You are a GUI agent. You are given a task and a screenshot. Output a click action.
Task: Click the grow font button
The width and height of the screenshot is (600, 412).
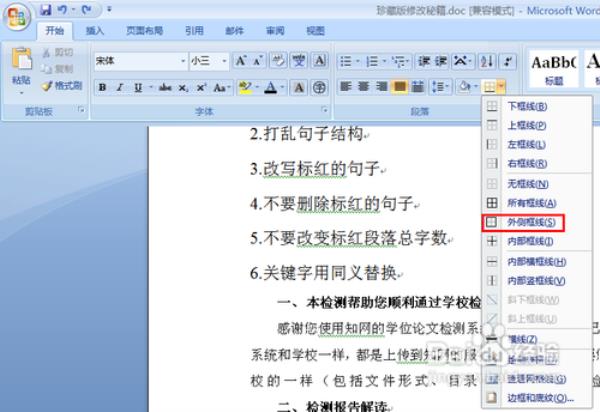[241, 61]
